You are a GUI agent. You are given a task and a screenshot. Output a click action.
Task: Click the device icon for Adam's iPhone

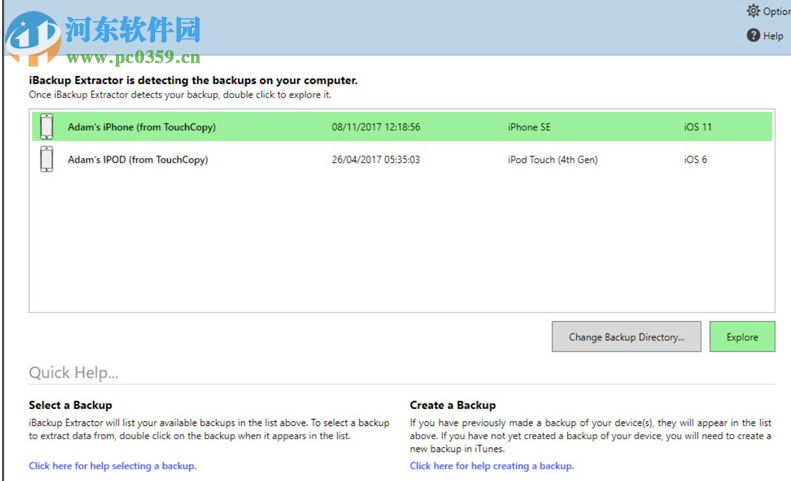(46, 127)
